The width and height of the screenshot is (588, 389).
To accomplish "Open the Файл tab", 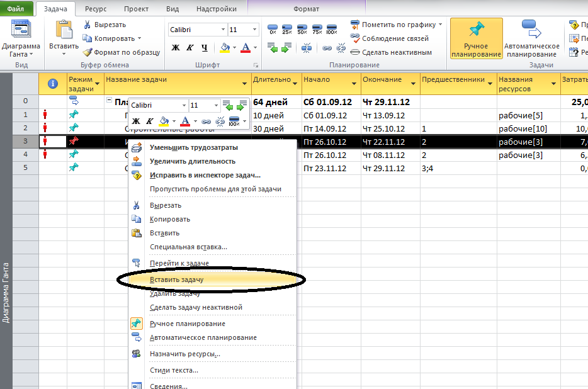I will (16, 9).
